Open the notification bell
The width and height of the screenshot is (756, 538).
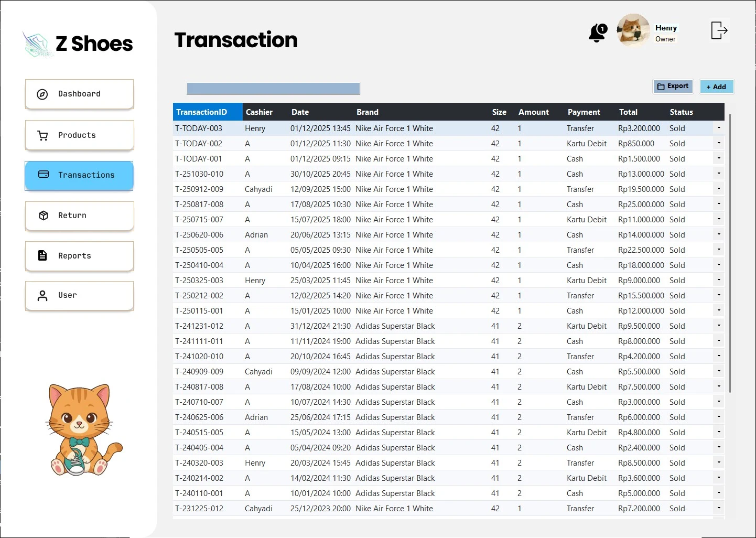tap(598, 33)
